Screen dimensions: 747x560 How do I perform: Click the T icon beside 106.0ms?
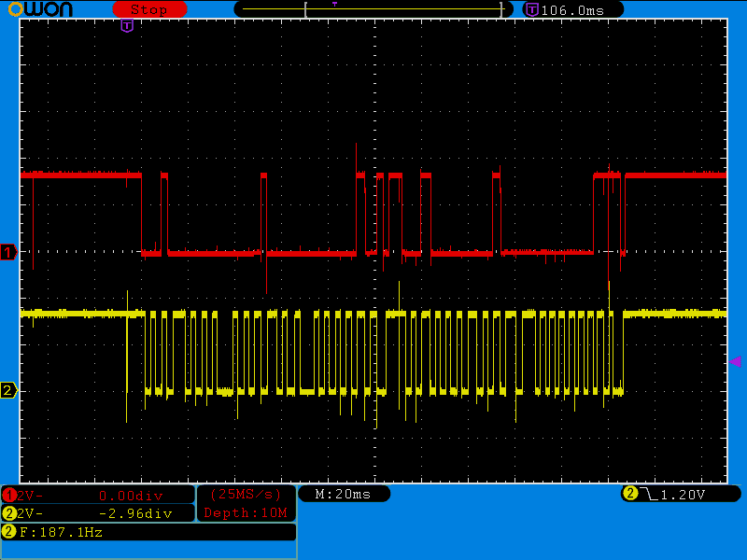(x=531, y=9)
